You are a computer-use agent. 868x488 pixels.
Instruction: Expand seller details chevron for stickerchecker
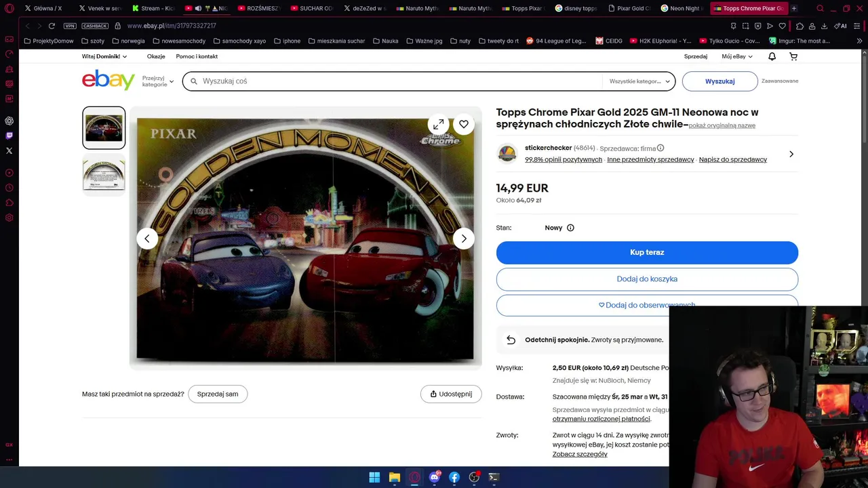pyautogui.click(x=791, y=154)
